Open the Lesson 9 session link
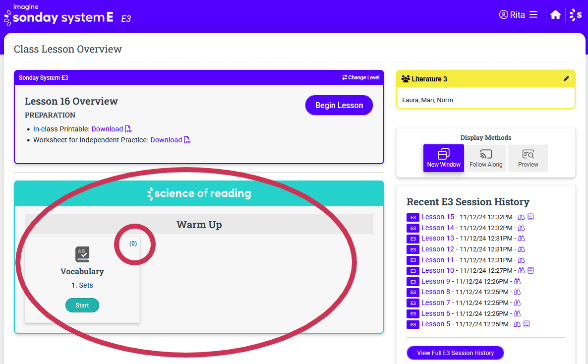 tap(435, 282)
